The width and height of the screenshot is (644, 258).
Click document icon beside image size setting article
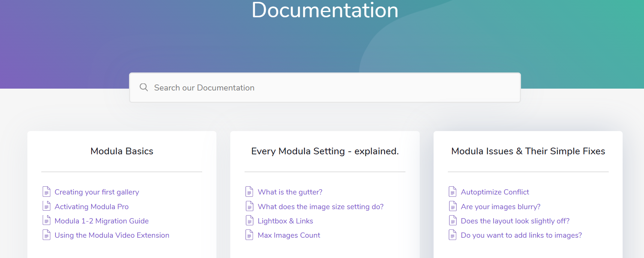tap(249, 206)
